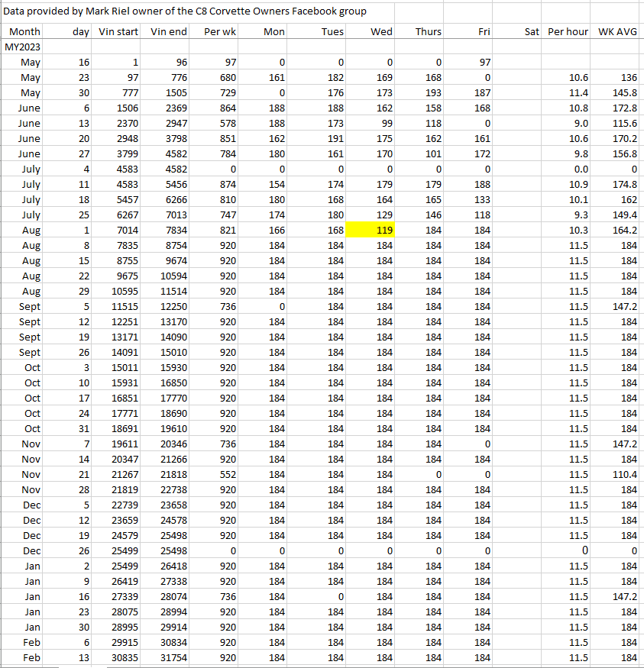Select the 'WK AVG' header cell
Viewport: 644px width, 668px height.
coord(618,31)
